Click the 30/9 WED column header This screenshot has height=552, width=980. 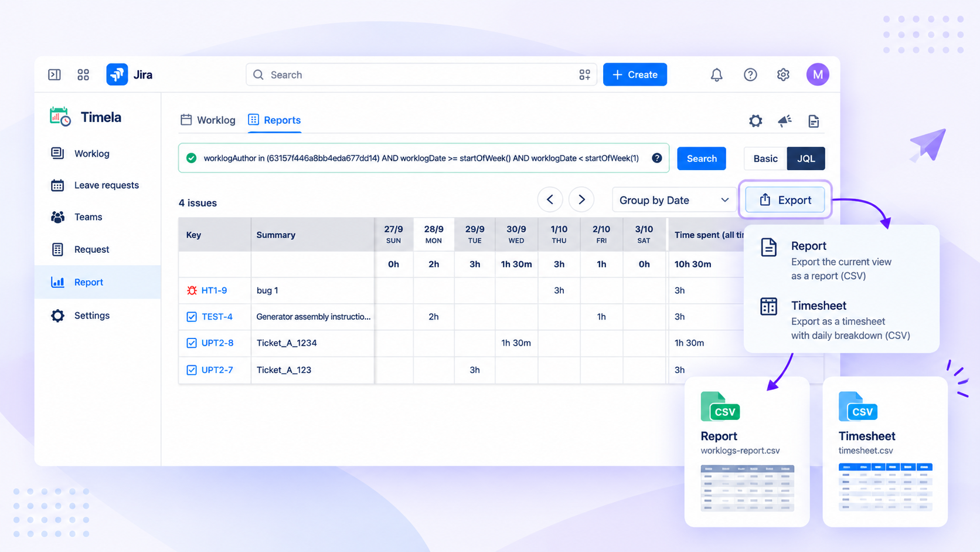[x=516, y=234]
